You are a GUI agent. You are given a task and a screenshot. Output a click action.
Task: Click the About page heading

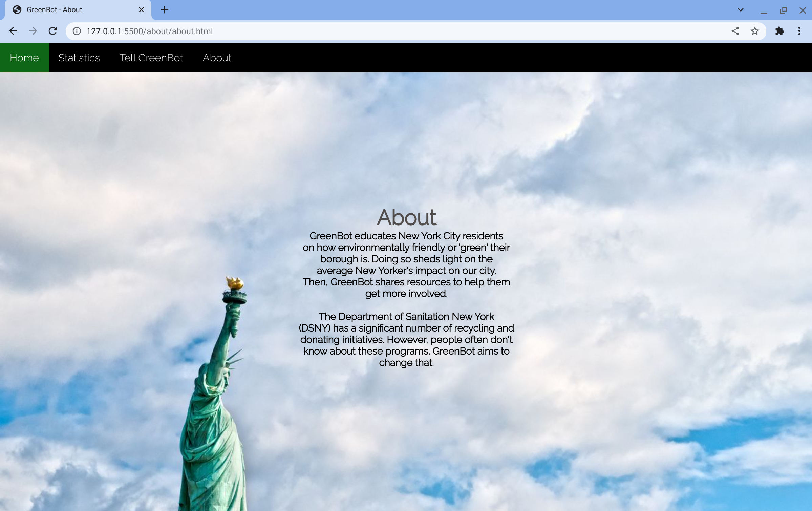406,217
